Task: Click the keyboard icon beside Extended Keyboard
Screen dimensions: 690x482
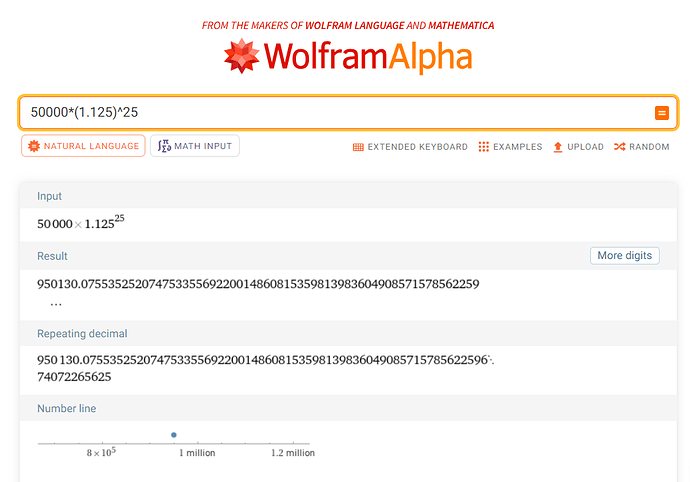Action: pos(358,147)
